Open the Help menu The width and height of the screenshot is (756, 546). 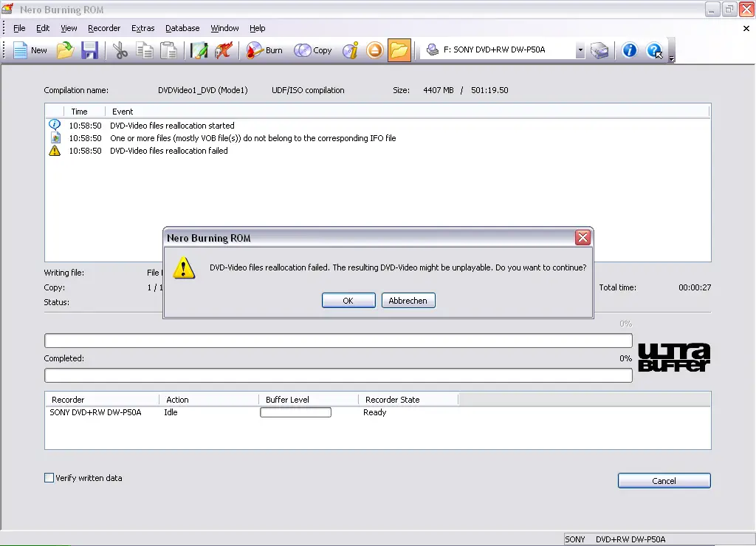pos(258,28)
